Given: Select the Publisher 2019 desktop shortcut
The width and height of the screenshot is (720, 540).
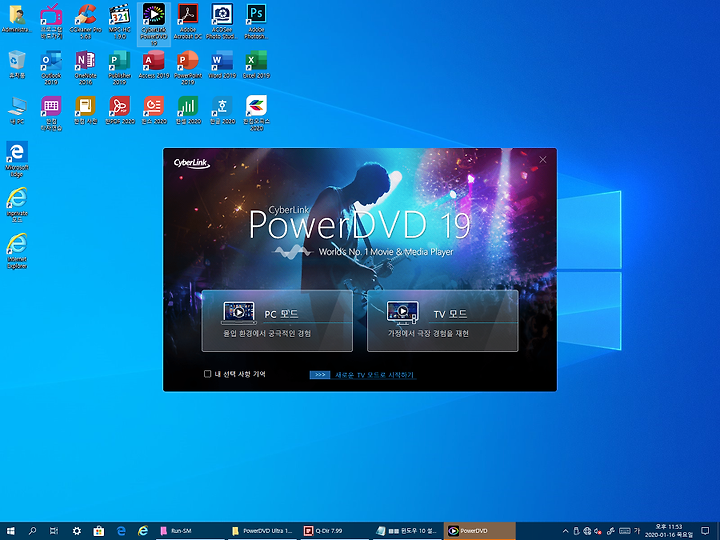Looking at the screenshot, I should point(120,68).
